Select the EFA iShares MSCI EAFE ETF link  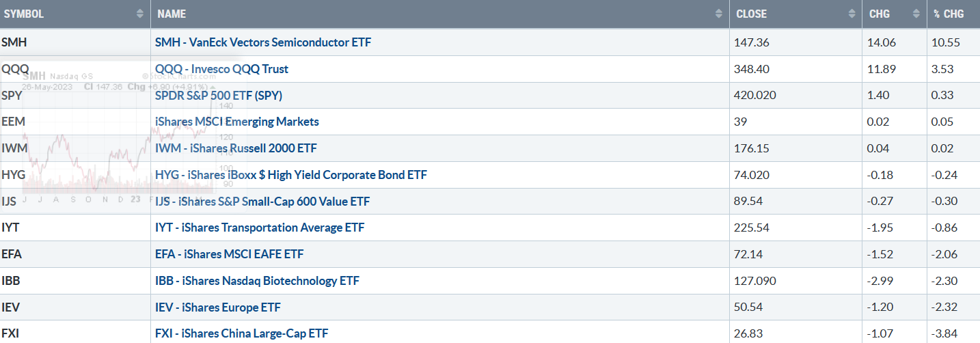click(x=230, y=254)
